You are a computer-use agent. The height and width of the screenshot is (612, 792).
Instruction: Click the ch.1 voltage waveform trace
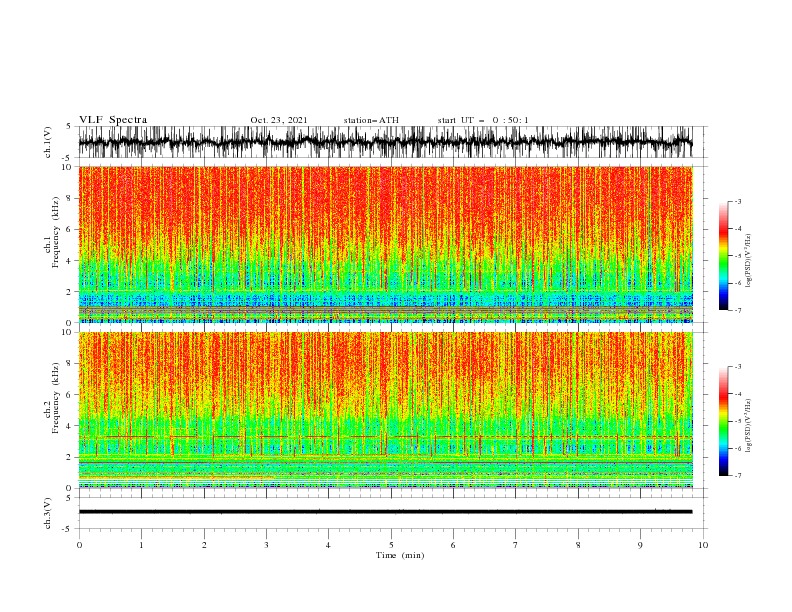pos(385,142)
